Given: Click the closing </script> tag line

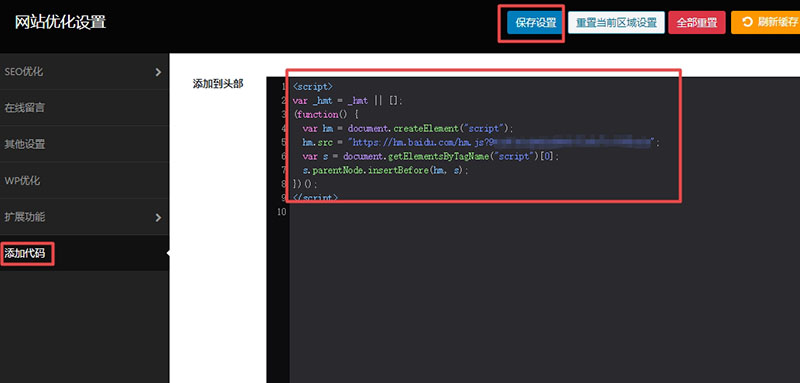Looking at the screenshot, I should 315,197.
